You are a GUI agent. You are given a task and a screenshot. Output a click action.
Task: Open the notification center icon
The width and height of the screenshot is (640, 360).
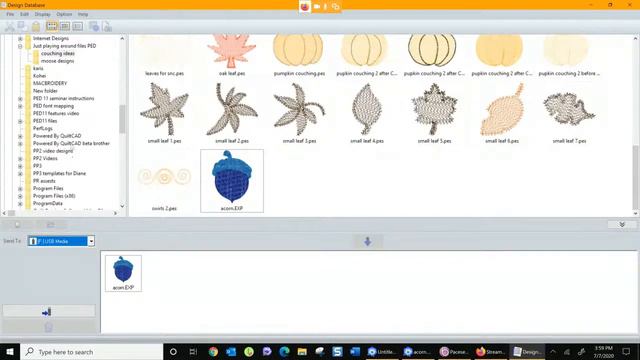tap(626, 351)
